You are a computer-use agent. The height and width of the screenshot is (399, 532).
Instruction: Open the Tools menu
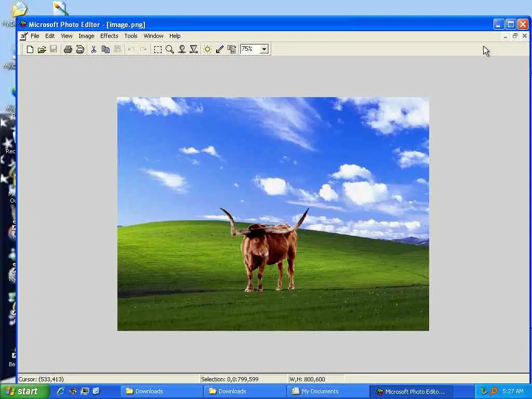[130, 36]
